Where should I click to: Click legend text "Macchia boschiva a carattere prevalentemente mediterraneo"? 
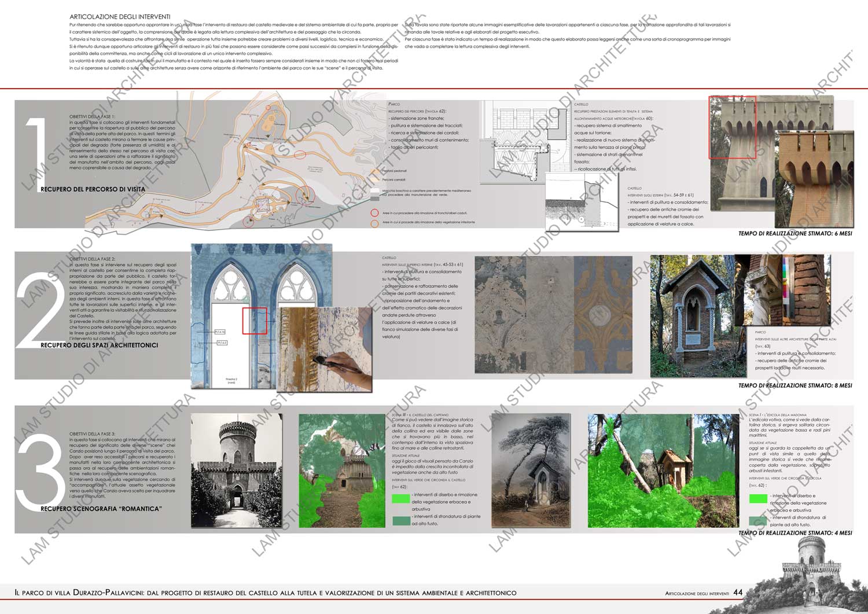click(426, 190)
